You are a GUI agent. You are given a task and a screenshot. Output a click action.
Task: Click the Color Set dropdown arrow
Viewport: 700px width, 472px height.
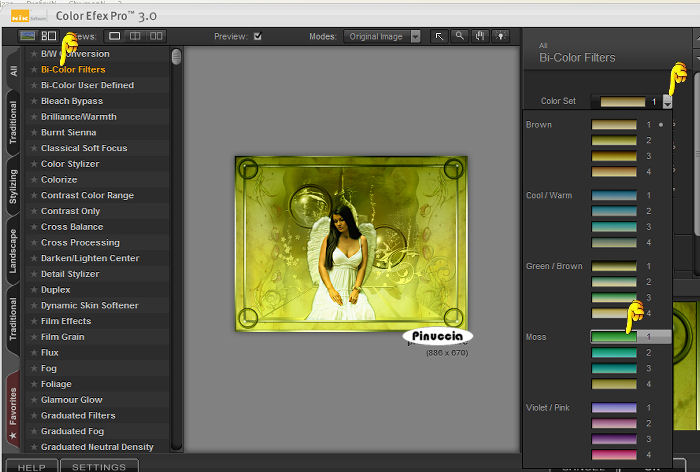tap(667, 102)
